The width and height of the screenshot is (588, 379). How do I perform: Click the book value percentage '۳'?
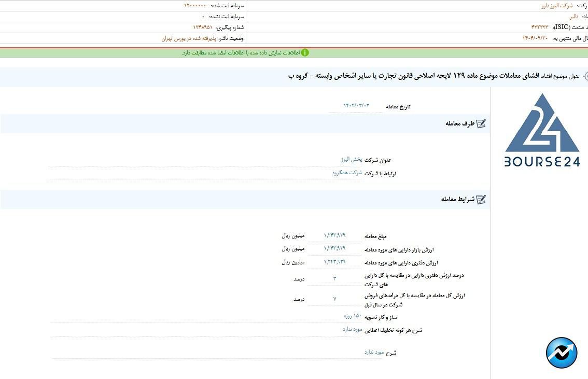334,278
